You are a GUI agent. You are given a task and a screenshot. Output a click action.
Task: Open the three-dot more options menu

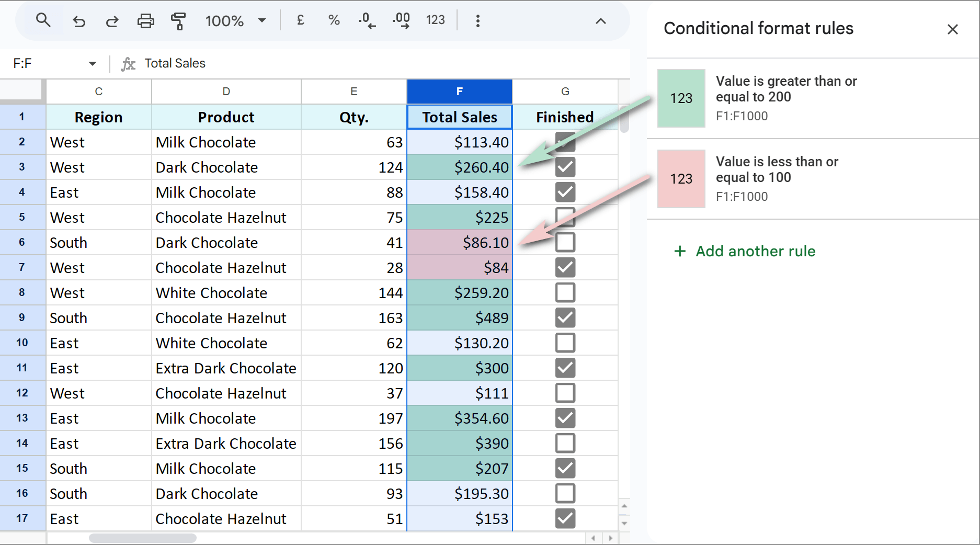coord(477,21)
